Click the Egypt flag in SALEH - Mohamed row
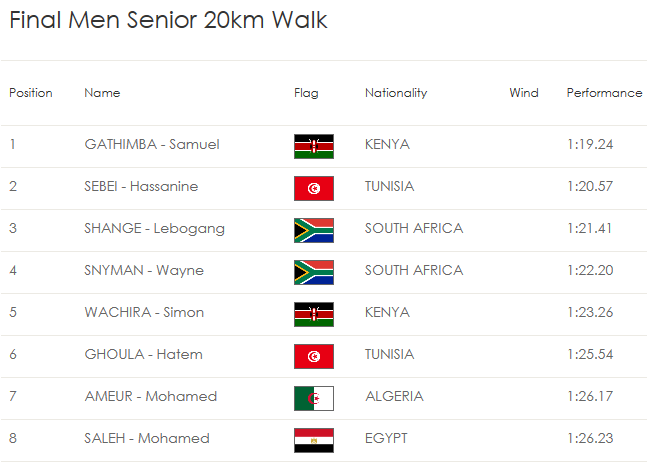647x462 pixels. (x=314, y=440)
